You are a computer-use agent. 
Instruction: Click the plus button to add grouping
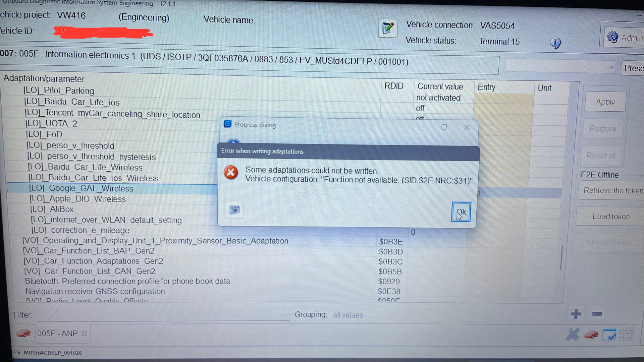[576, 314]
